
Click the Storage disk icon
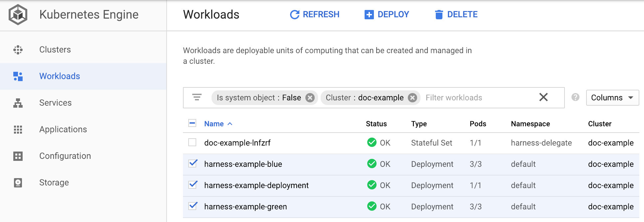coord(18,183)
